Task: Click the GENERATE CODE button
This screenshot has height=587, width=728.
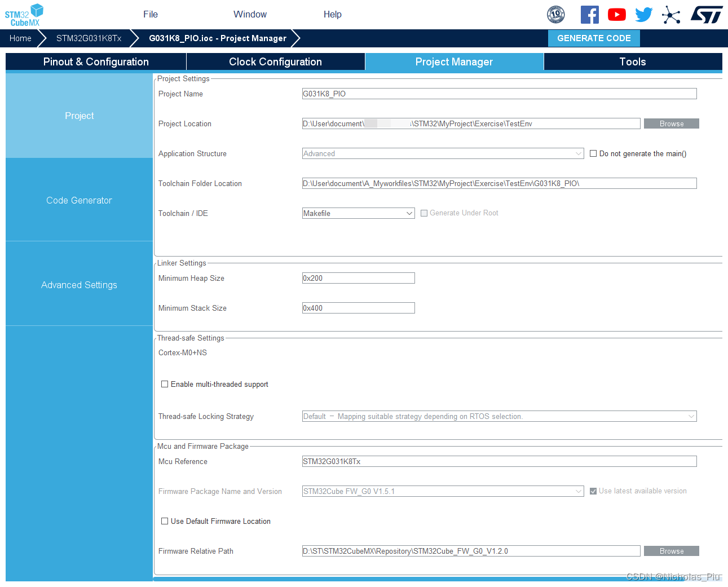Action: coord(594,38)
